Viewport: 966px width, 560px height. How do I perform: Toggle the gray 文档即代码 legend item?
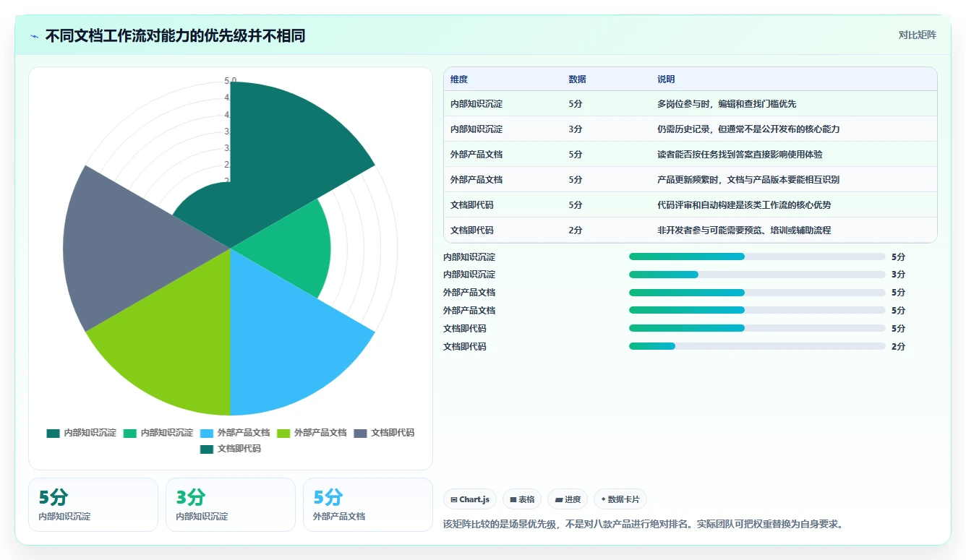384,433
